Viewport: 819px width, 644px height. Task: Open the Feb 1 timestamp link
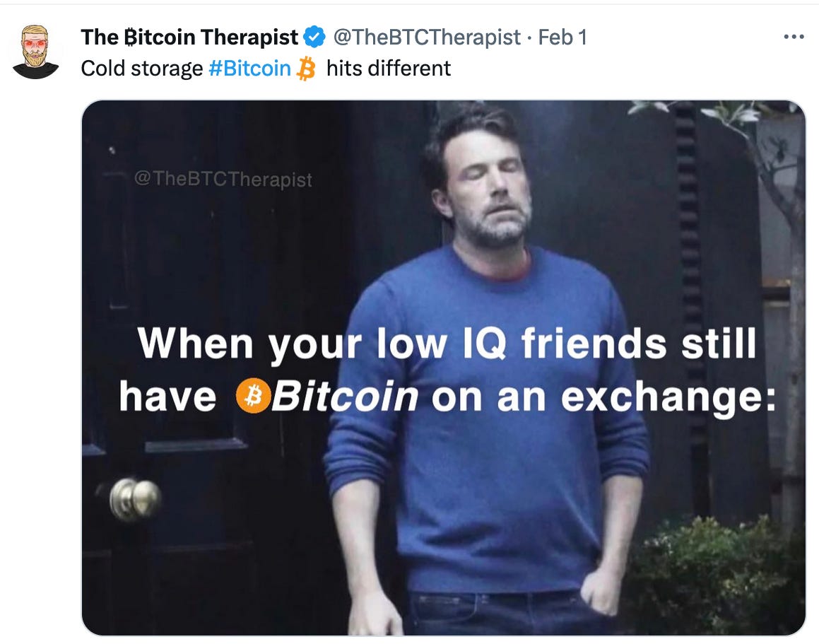(x=562, y=37)
